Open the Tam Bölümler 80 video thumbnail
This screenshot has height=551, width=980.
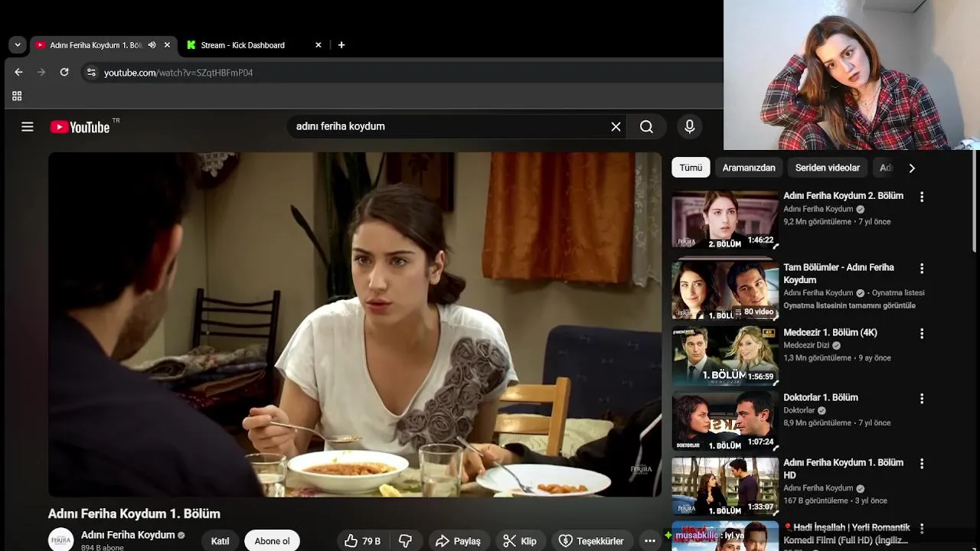point(725,290)
